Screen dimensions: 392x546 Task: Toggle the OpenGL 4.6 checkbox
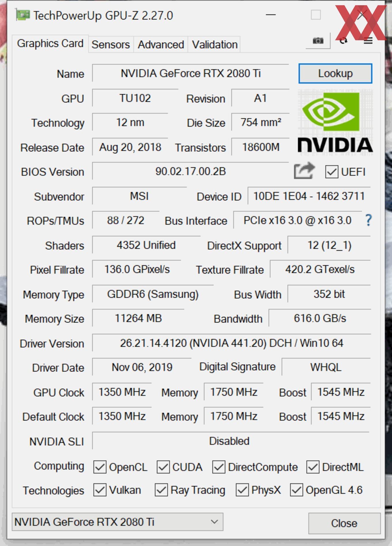(x=297, y=490)
